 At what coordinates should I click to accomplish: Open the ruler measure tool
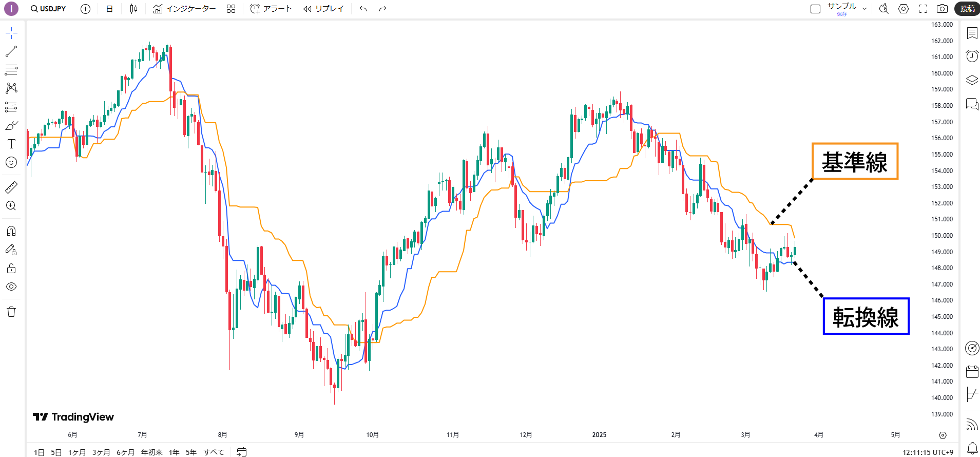coord(11,187)
